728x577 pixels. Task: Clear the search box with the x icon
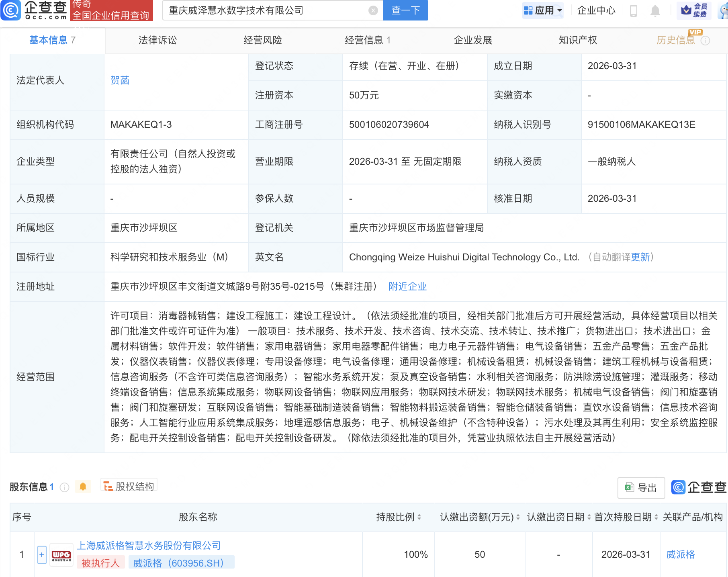pos(373,10)
